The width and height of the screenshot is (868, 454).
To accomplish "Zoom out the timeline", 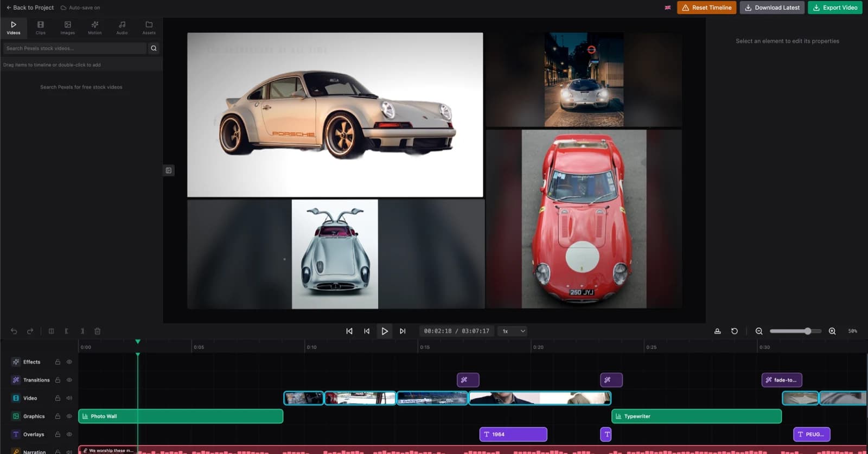I will (759, 331).
